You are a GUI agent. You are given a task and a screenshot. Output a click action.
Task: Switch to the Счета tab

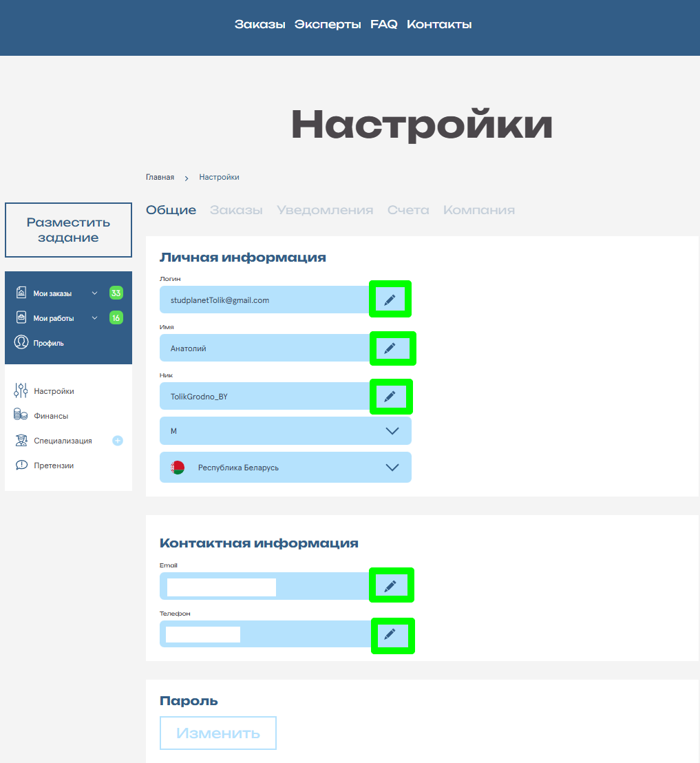[x=408, y=210]
